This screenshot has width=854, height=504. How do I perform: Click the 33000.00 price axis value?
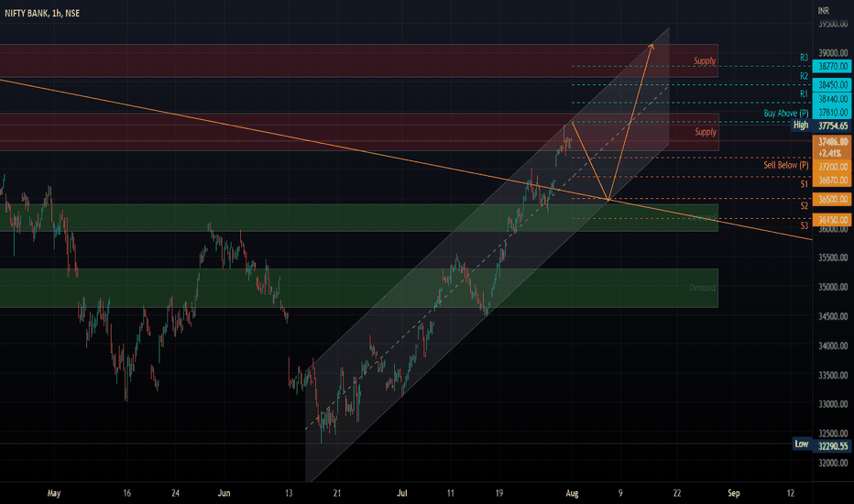[833, 404]
